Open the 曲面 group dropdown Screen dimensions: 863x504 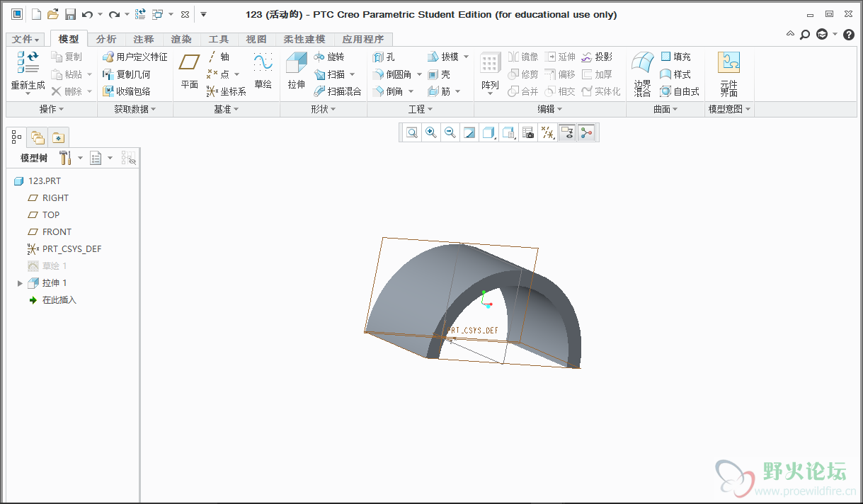[665, 109]
